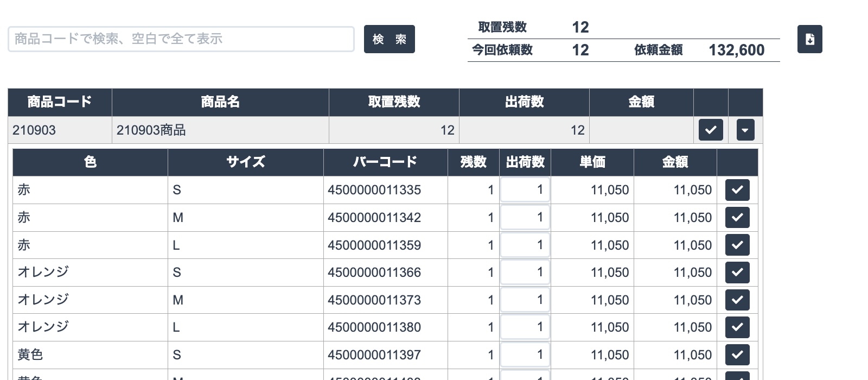Edit 出荷数 field for オレンジ M row
The height and width of the screenshot is (380, 868).
point(525,300)
